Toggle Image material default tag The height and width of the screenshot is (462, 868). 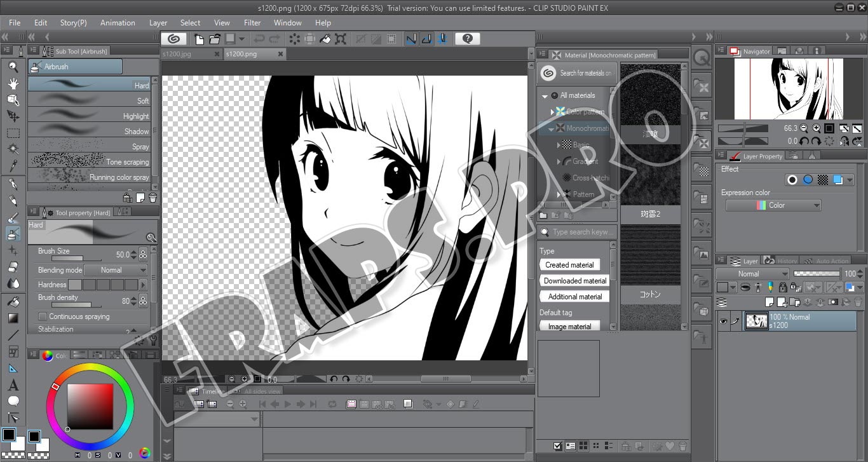569,327
